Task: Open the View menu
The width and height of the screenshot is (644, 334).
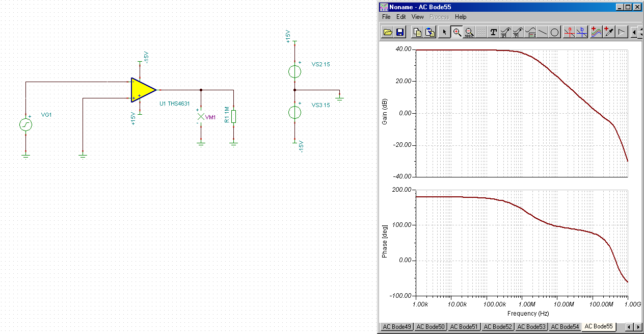Action: coord(417,17)
